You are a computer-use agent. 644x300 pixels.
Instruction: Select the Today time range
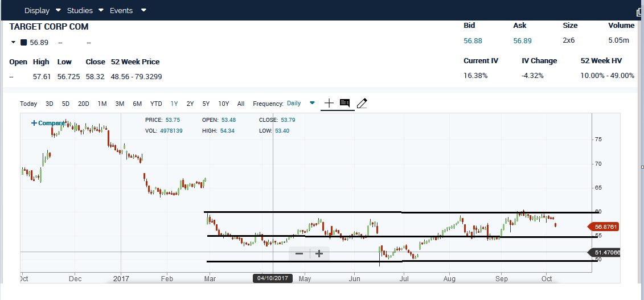[28, 104]
